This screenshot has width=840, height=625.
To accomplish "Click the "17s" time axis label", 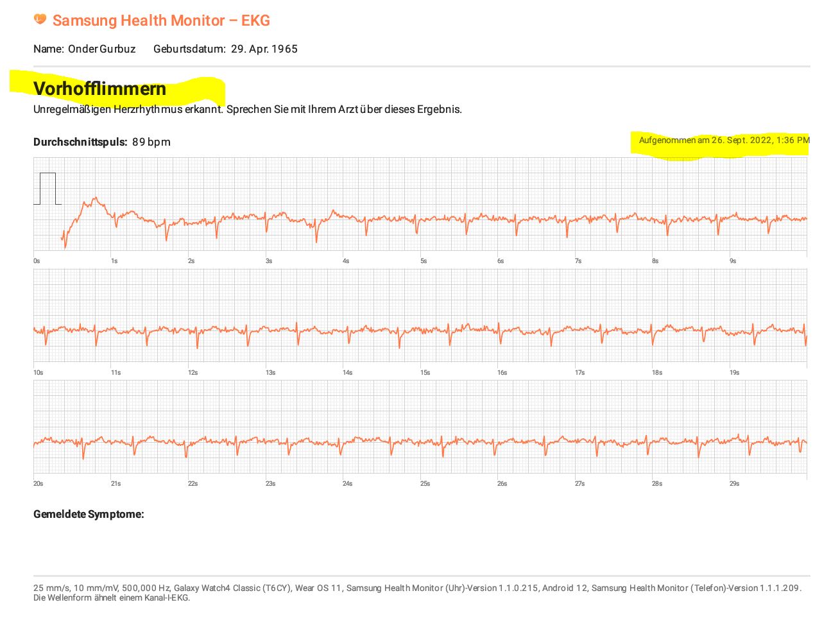I will (x=579, y=372).
